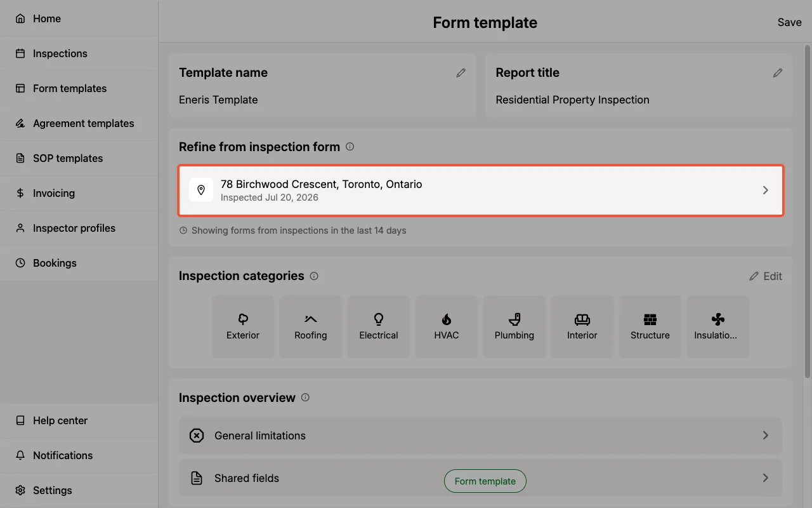Show info for Inspection categories
Image resolution: width=812 pixels, height=508 pixels.
point(313,276)
